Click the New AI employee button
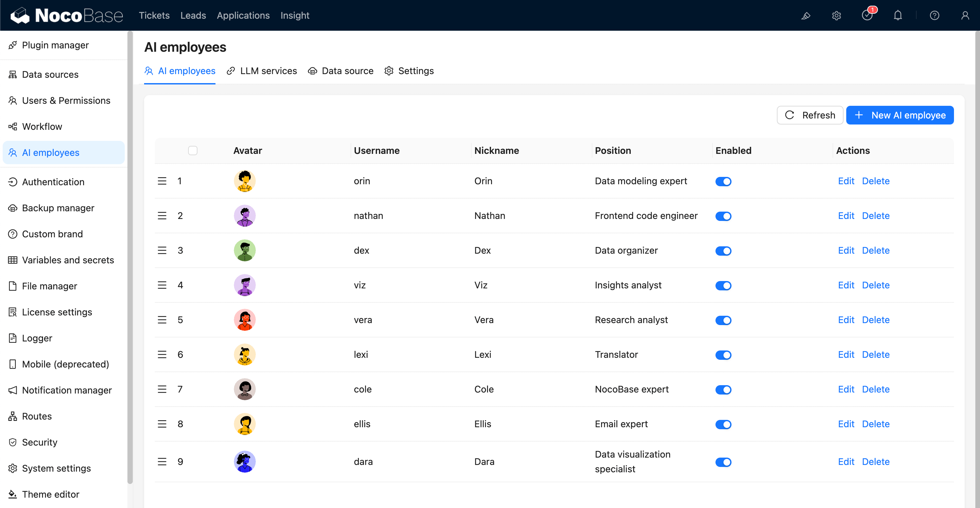The image size is (980, 508). click(x=900, y=115)
